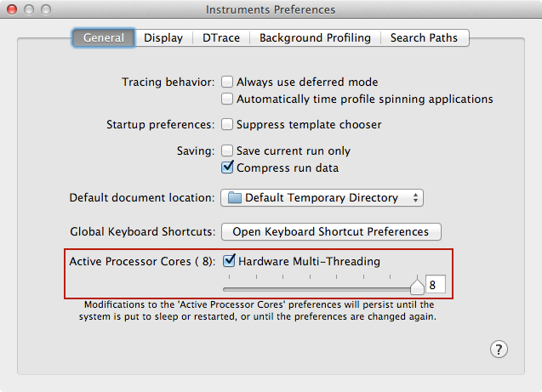Image resolution: width=542 pixels, height=392 pixels.
Task: Open Default Temporary Directory dropdown
Action: (x=322, y=198)
